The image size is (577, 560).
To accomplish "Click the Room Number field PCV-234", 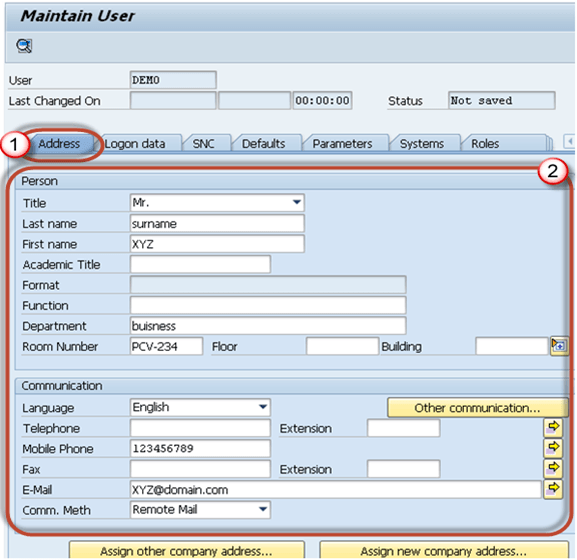I will point(166,346).
